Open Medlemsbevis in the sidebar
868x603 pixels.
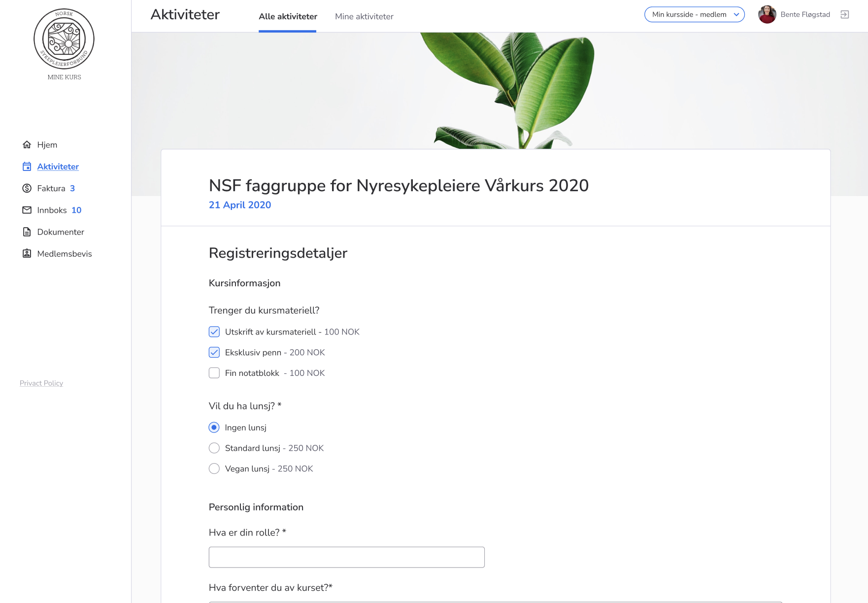pyautogui.click(x=65, y=253)
